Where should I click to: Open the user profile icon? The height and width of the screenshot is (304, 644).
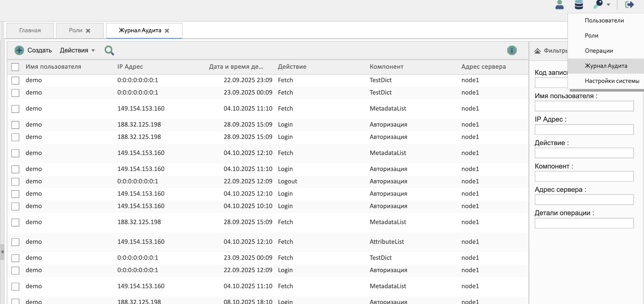tap(560, 5)
